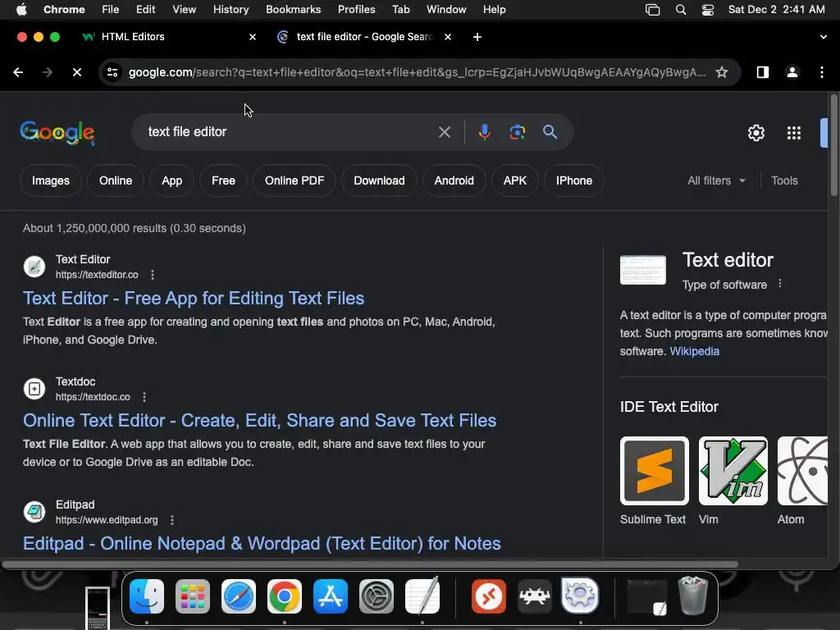The image size is (840, 630).
Task: Open options for textdoc.co result
Action: point(144,397)
